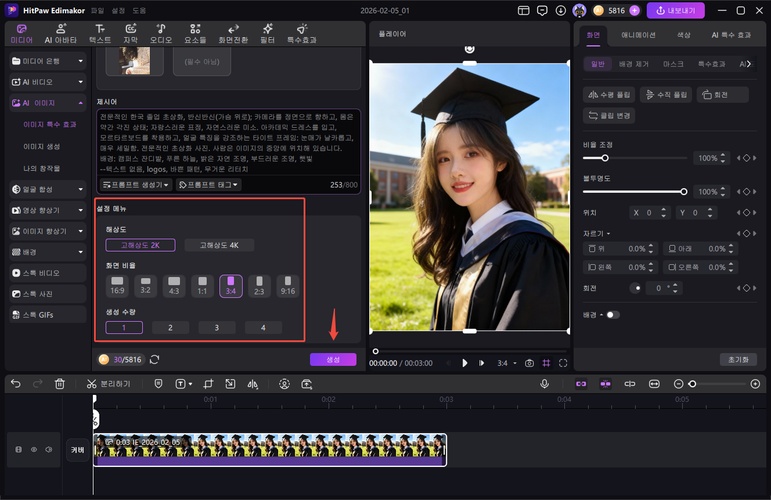Expand the 영상 향상기 section
771x500 pixels.
click(48, 210)
